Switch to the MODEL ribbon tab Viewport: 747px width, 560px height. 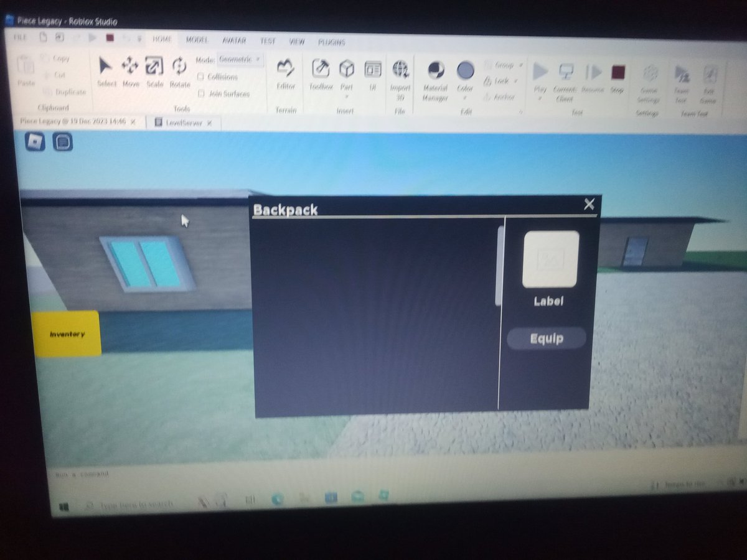click(197, 39)
